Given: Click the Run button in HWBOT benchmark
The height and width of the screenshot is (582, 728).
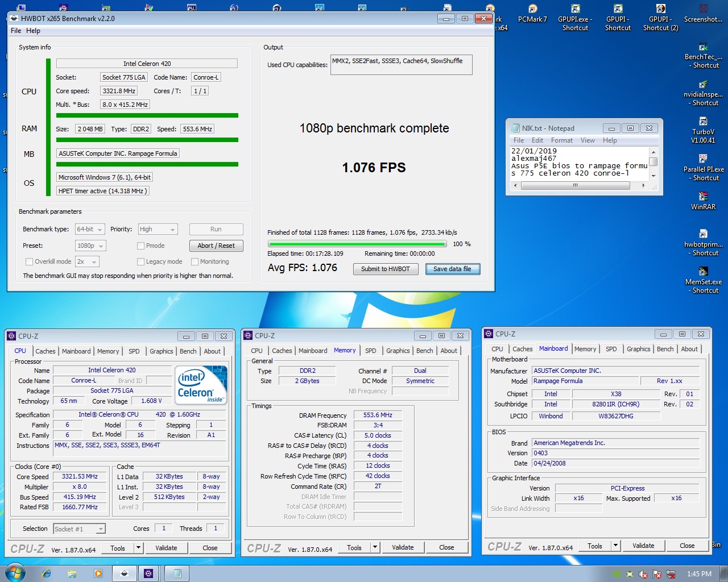Looking at the screenshot, I should (x=216, y=229).
